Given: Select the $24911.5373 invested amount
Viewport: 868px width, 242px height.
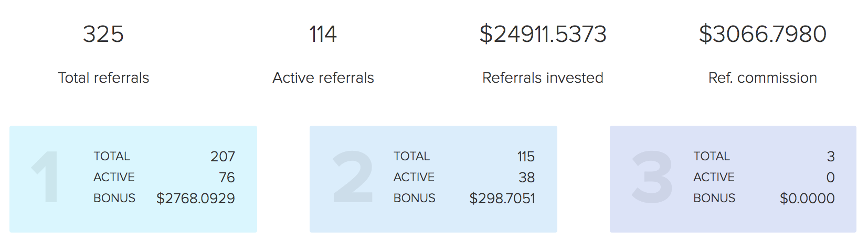Looking at the screenshot, I should coord(543,35).
